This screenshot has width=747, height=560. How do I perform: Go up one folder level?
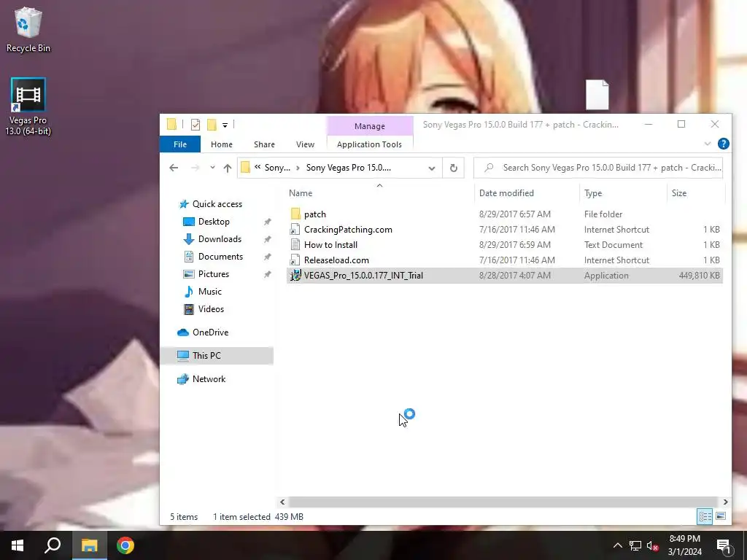coord(228,168)
